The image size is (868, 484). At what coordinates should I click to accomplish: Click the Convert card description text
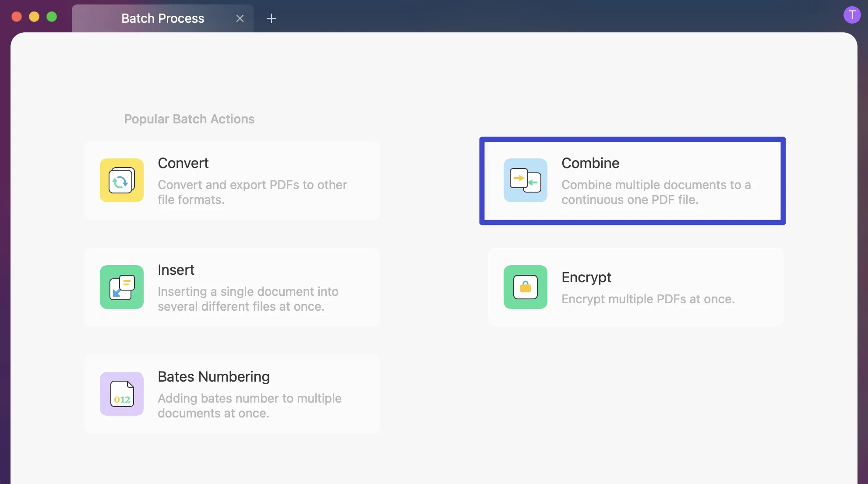252,192
